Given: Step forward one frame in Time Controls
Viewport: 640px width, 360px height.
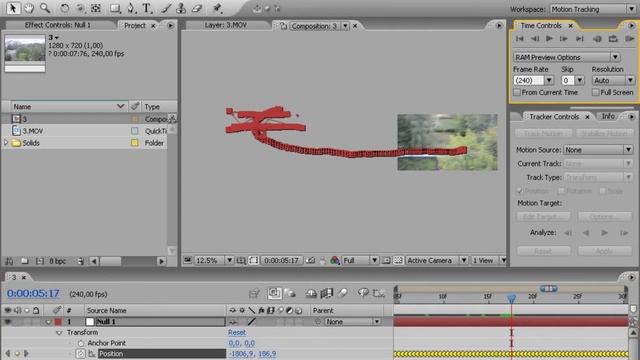Looking at the screenshot, I should pos(564,39).
